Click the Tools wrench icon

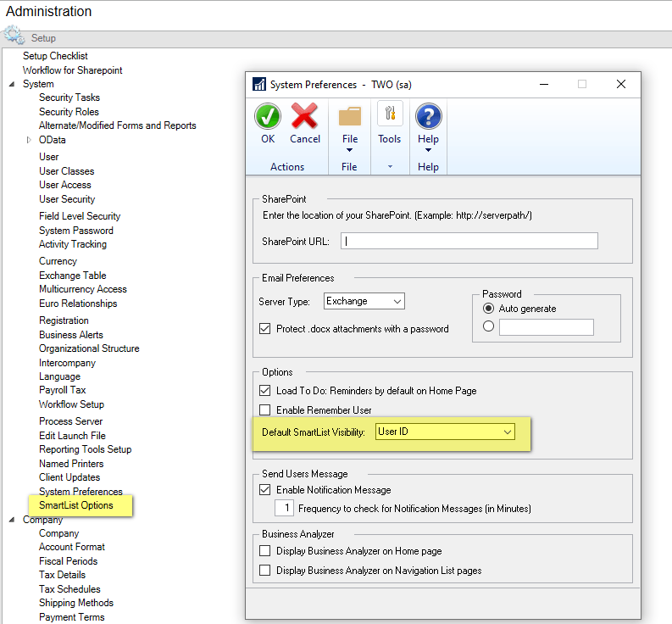390,114
